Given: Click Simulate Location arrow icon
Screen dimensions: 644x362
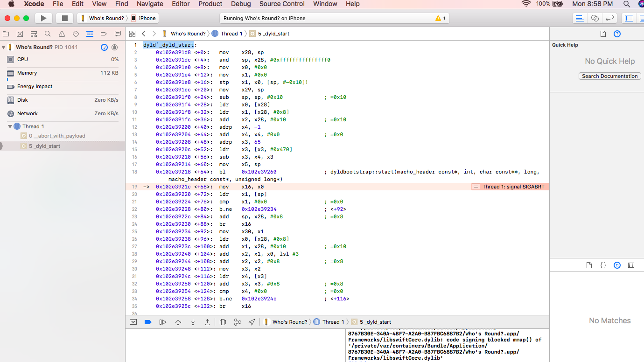Looking at the screenshot, I should (x=252, y=322).
